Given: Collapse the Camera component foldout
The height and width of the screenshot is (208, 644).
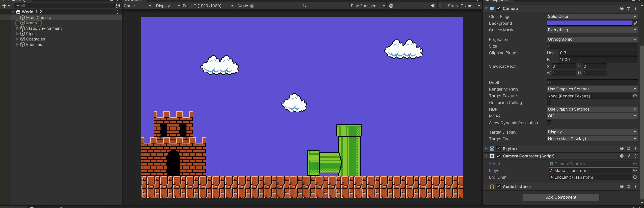Looking at the screenshot, I should [x=486, y=9].
